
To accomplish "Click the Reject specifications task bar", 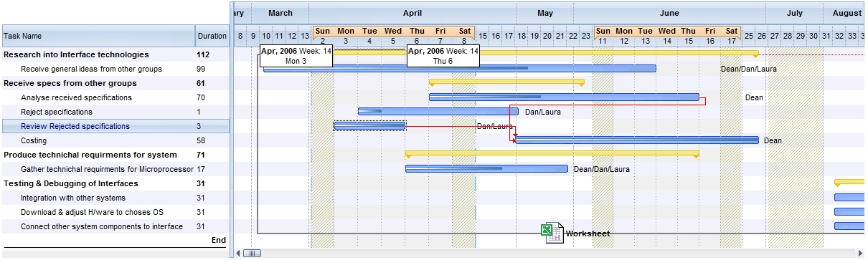I will 438,112.
